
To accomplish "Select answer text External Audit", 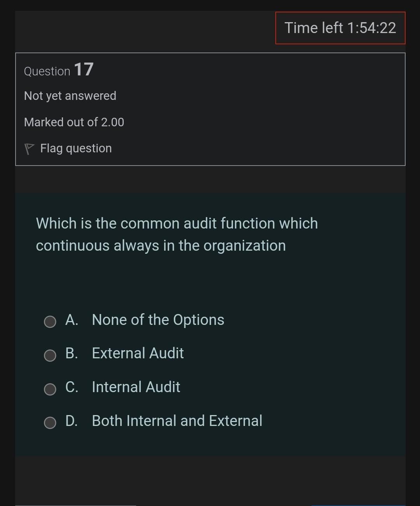I will pyautogui.click(x=138, y=353).
